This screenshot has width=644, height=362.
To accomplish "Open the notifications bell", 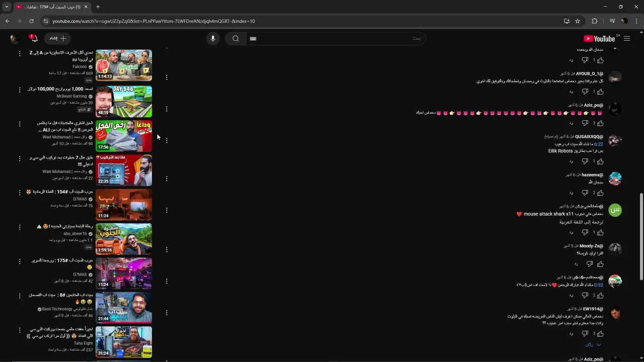I will click(x=34, y=39).
